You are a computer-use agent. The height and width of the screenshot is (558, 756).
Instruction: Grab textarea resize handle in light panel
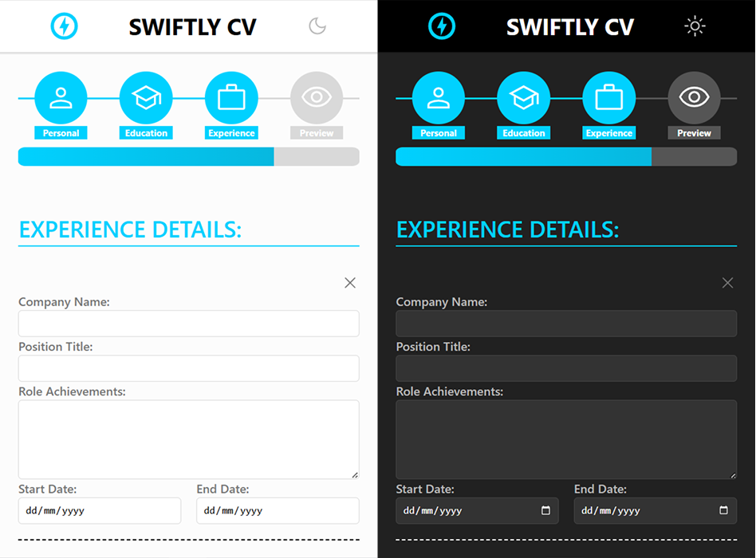point(355,475)
